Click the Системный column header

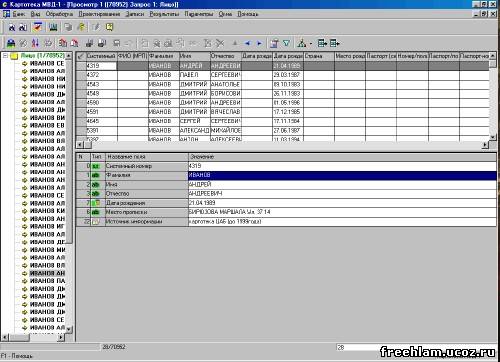pos(101,56)
